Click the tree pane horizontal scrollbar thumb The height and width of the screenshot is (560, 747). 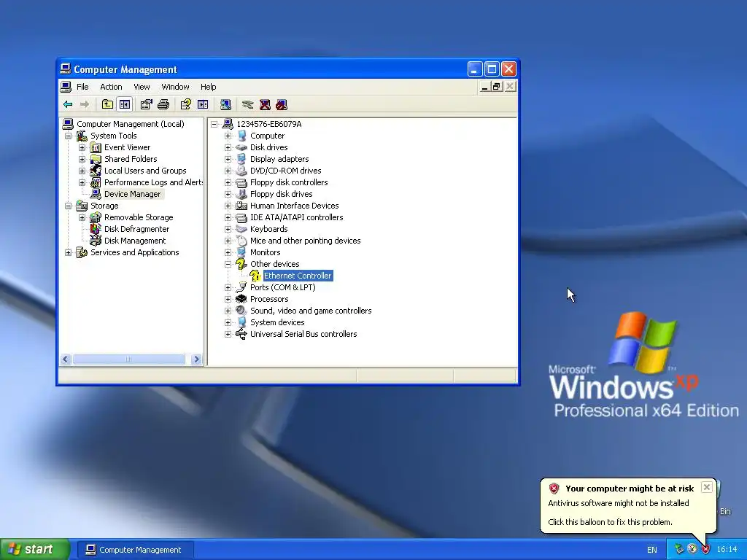pos(128,359)
